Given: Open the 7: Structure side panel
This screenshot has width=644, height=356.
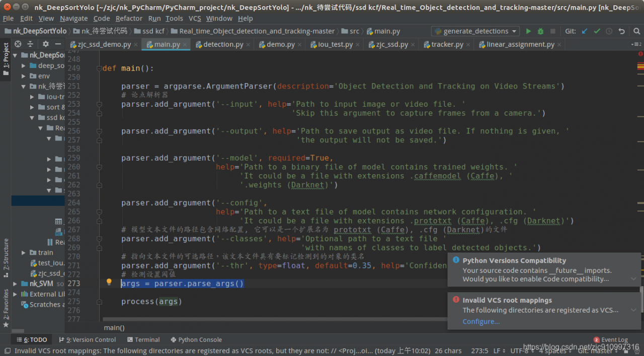Looking at the screenshot, I should tap(6, 257).
